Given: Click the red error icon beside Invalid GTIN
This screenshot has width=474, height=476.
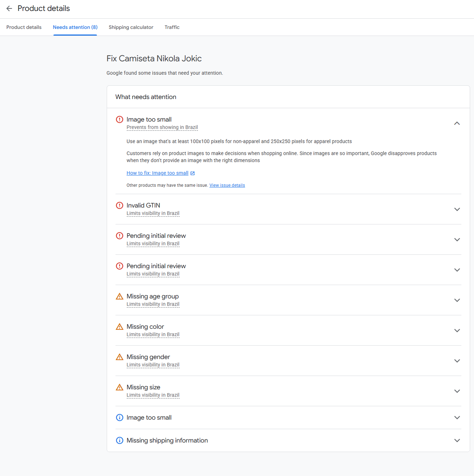Looking at the screenshot, I should point(120,205).
